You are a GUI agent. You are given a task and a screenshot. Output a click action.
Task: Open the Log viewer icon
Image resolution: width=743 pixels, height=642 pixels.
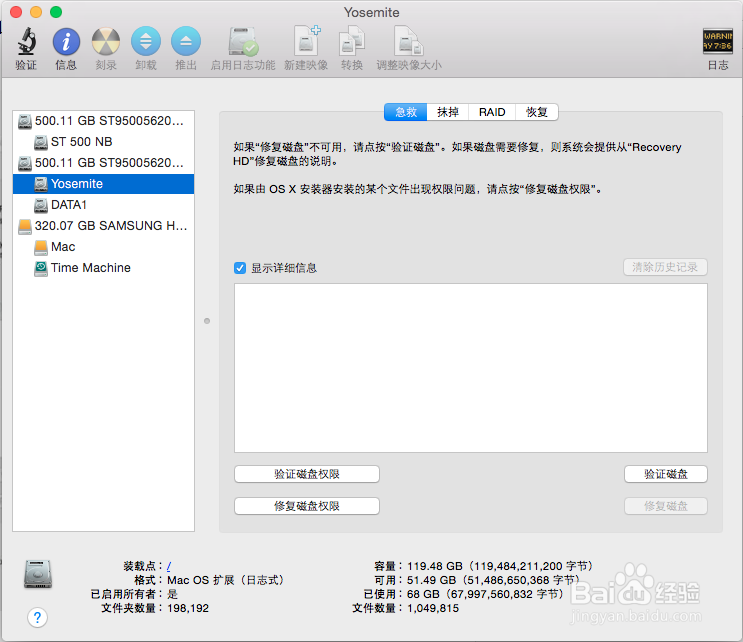click(717, 41)
